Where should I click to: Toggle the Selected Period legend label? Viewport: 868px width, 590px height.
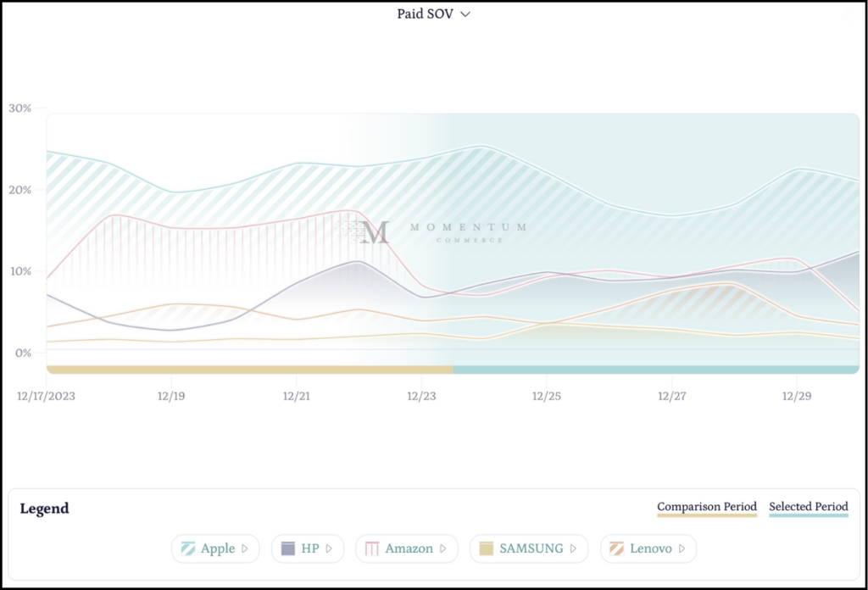click(809, 507)
